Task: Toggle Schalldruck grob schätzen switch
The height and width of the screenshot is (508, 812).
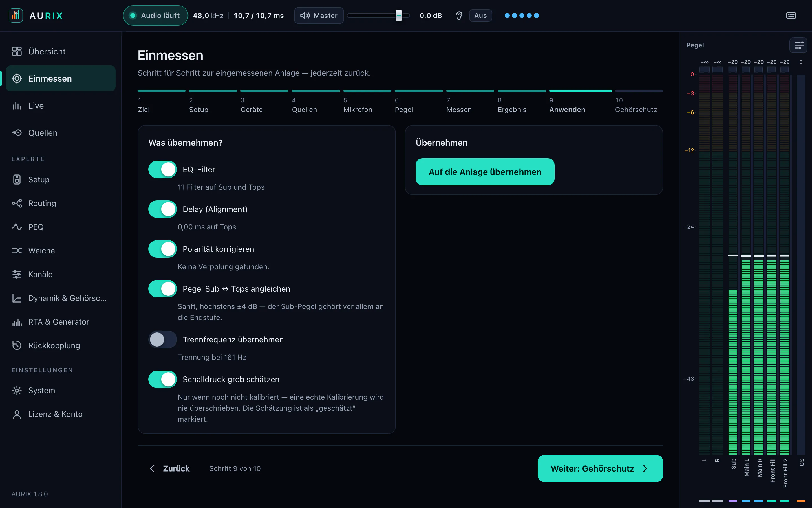Action: pyautogui.click(x=162, y=379)
